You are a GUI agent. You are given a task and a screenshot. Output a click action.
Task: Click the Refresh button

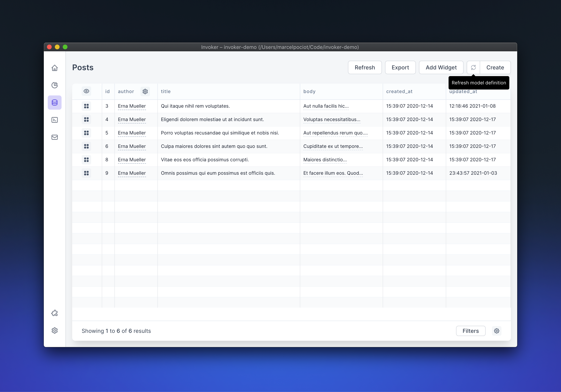(365, 67)
